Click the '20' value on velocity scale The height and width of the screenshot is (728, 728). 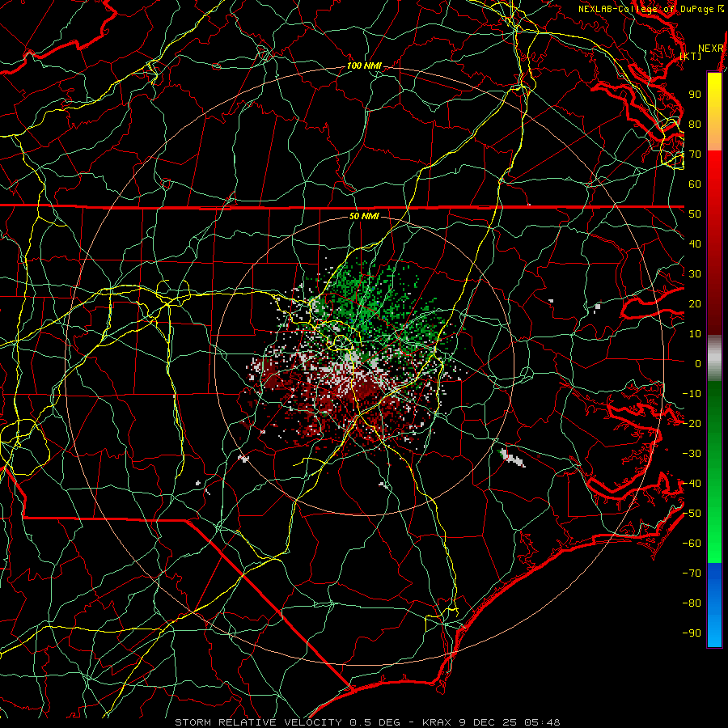coord(695,303)
